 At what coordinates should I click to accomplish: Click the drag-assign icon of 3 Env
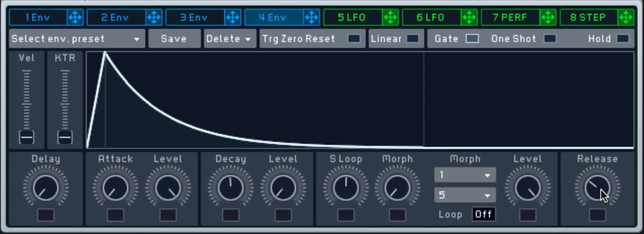point(233,17)
